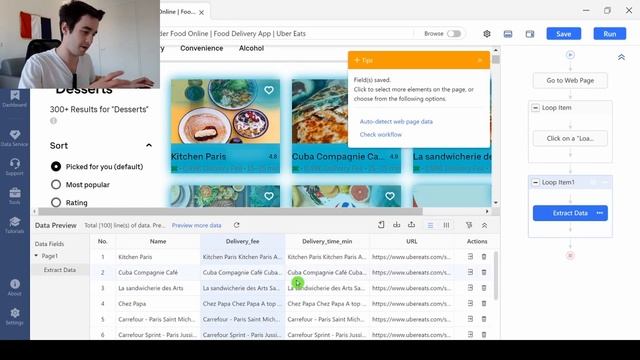Toggle the Browse mode switch

pos(454,33)
